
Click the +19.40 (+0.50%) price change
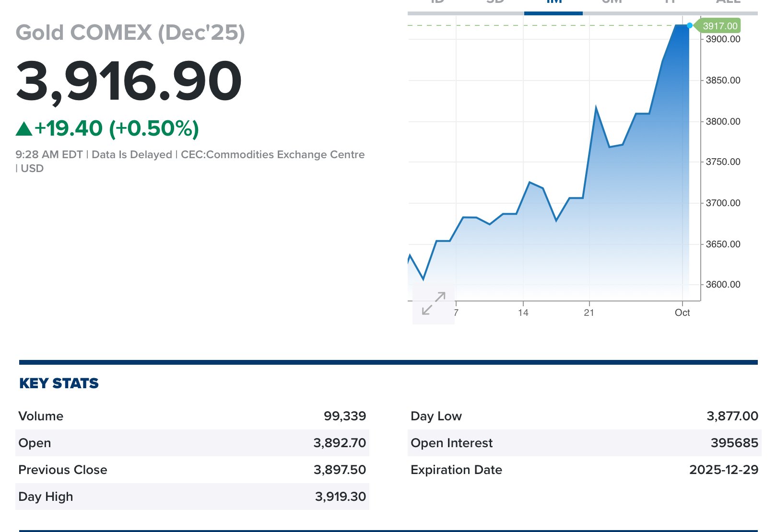[x=117, y=128]
